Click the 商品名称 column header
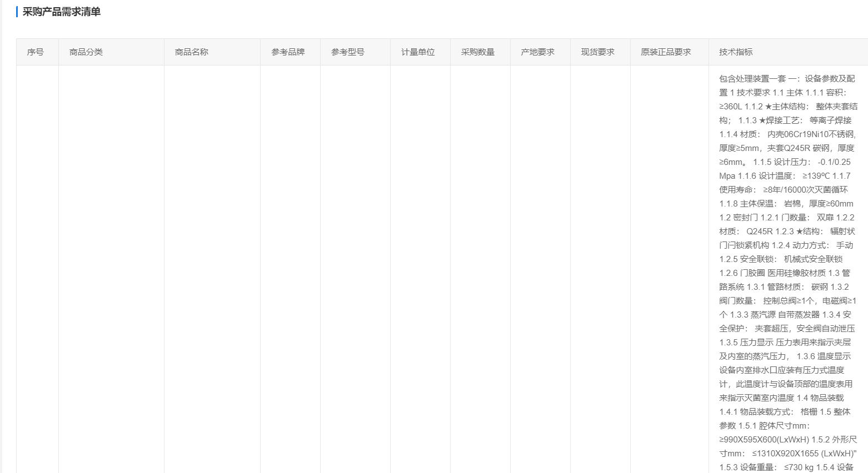The width and height of the screenshot is (868, 473). (x=191, y=52)
